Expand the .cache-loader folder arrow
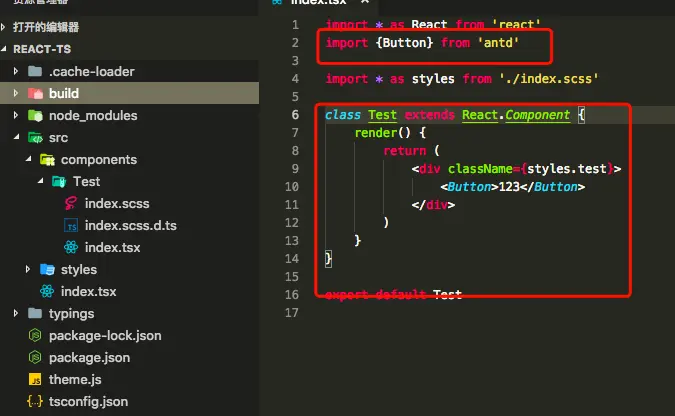Viewport: 675px width, 416px height. (16, 71)
